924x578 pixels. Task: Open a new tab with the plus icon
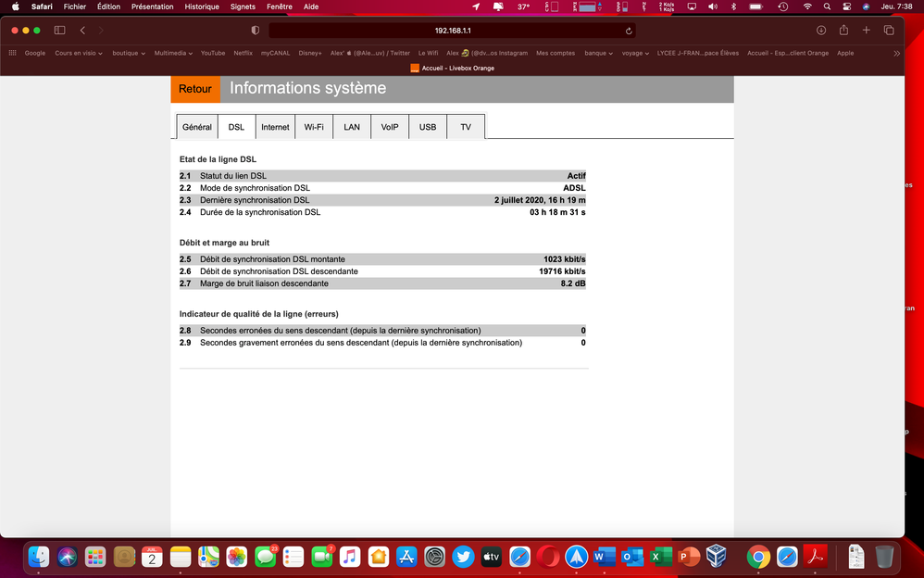867,31
